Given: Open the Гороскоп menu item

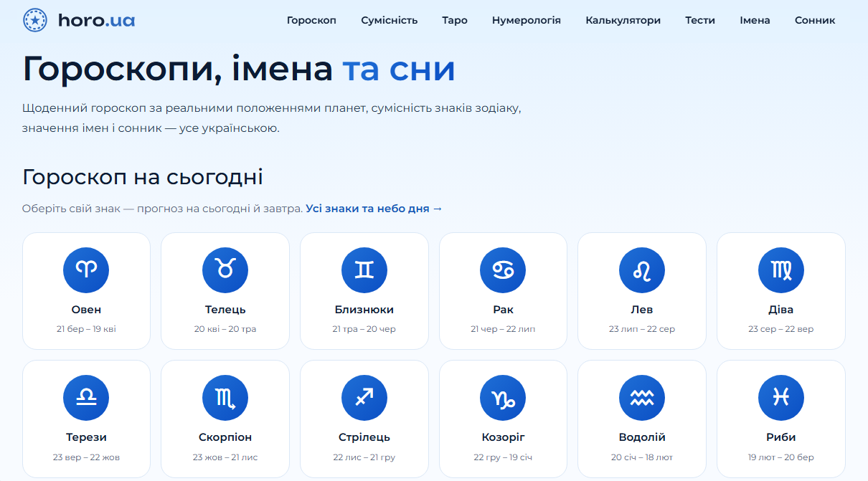Looking at the screenshot, I should coord(311,20).
